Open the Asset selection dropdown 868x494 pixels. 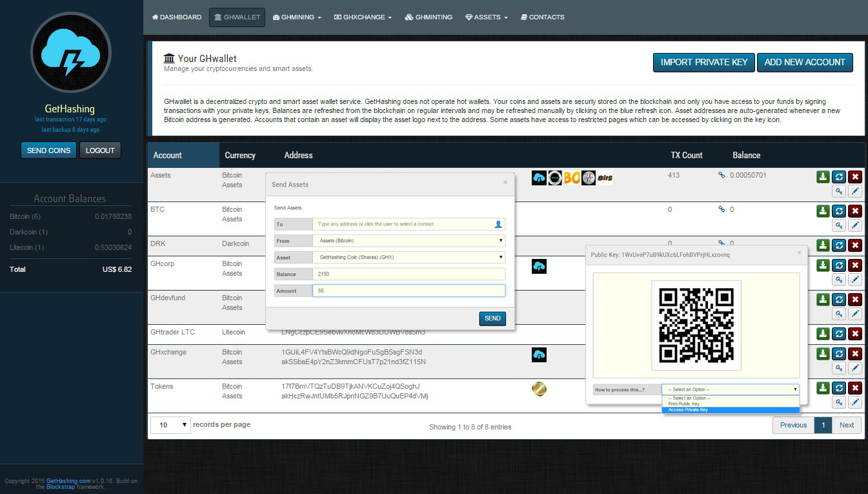[x=409, y=257]
